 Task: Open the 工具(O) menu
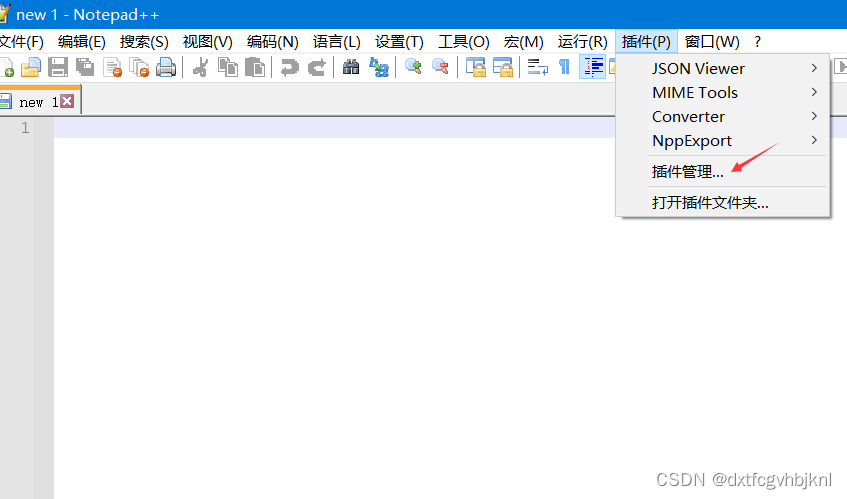point(463,42)
